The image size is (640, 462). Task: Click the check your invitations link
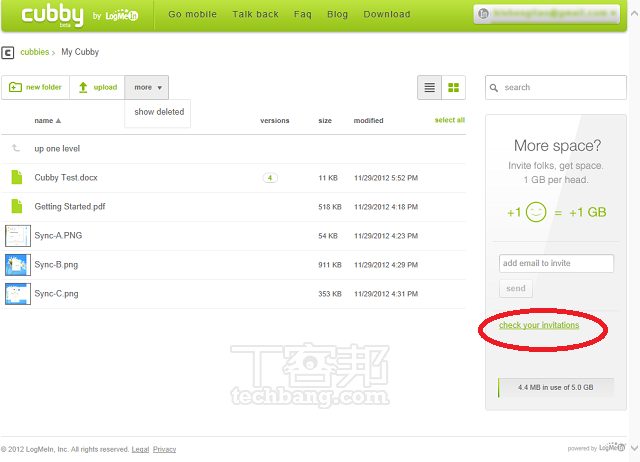[x=539, y=325]
